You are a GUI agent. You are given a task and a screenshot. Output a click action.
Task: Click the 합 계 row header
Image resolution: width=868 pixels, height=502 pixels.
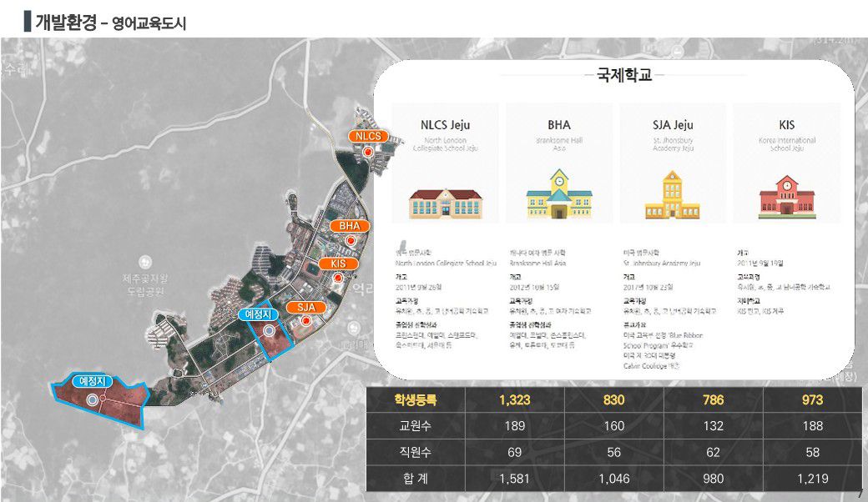pyautogui.click(x=415, y=478)
